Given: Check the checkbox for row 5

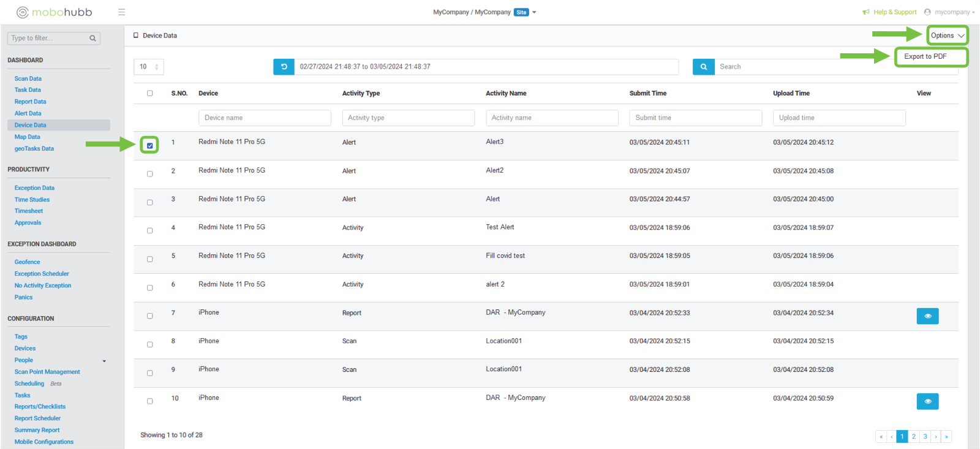Looking at the screenshot, I should [150, 259].
